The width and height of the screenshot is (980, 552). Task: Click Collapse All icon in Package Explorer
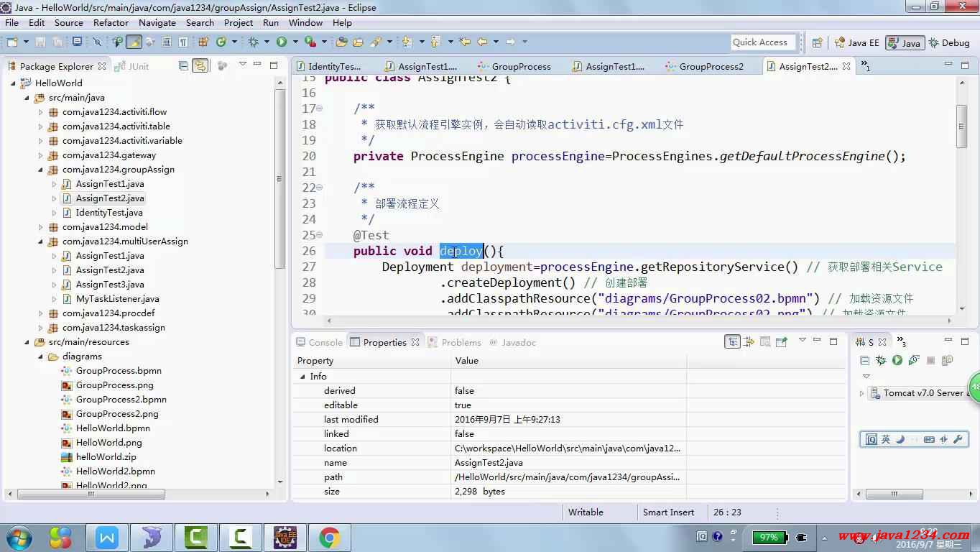pyautogui.click(x=183, y=65)
